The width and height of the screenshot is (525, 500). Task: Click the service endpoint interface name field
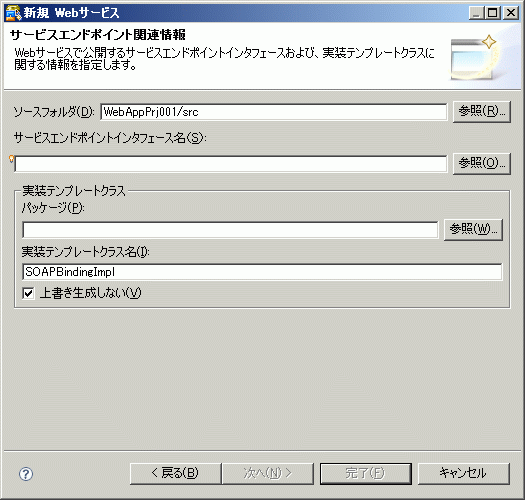click(x=231, y=164)
